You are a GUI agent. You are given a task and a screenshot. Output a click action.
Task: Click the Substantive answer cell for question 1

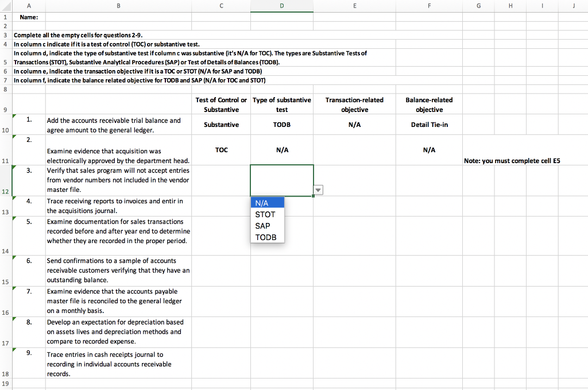tap(221, 124)
